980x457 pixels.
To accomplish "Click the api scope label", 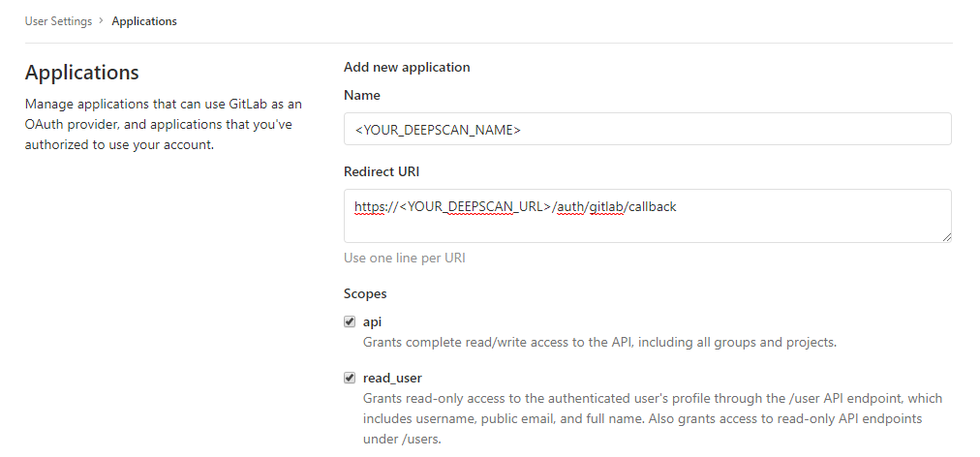I will pyautogui.click(x=372, y=322).
